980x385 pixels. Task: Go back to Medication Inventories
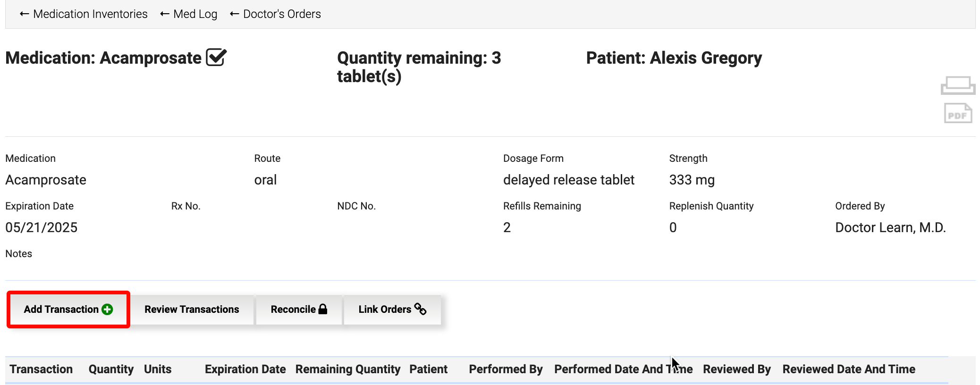(84, 14)
